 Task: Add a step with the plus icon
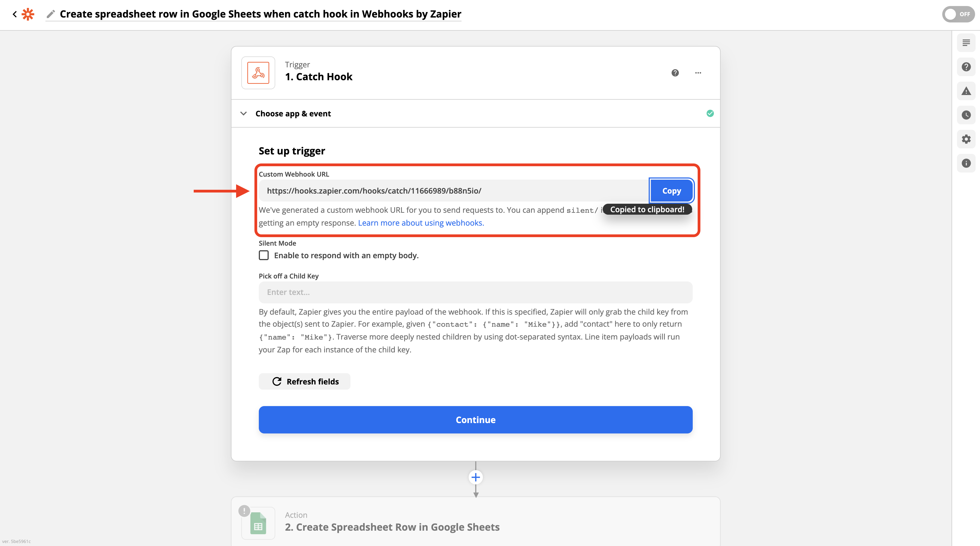point(475,477)
